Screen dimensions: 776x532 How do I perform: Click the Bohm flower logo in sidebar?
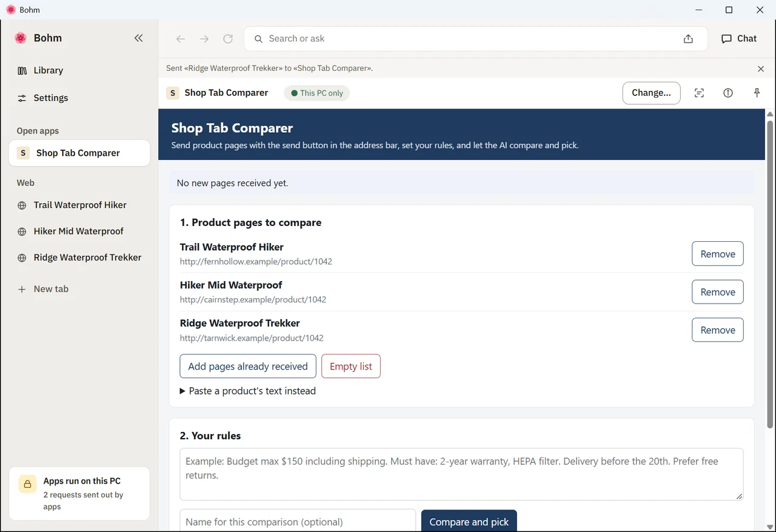(x=21, y=38)
